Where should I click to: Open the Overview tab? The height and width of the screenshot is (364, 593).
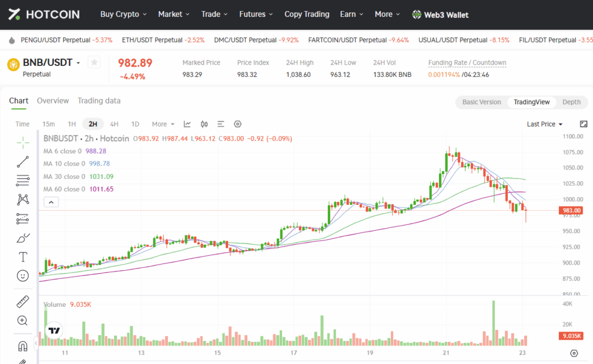(53, 101)
